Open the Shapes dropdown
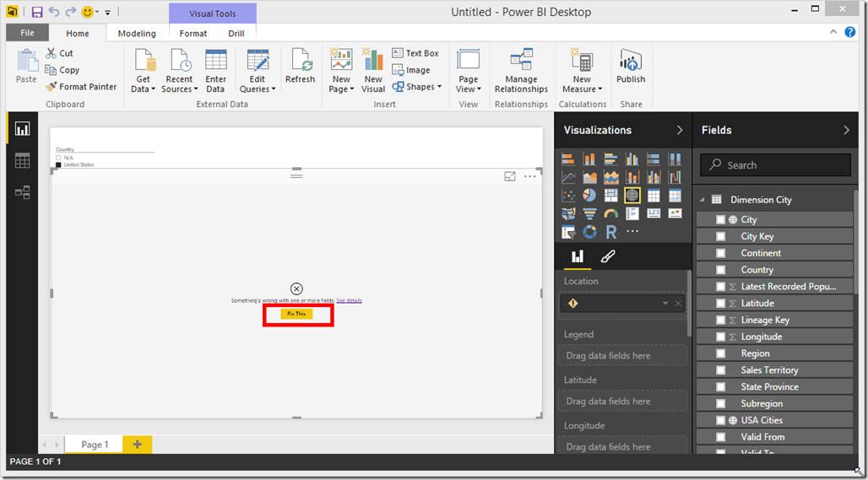 click(417, 87)
